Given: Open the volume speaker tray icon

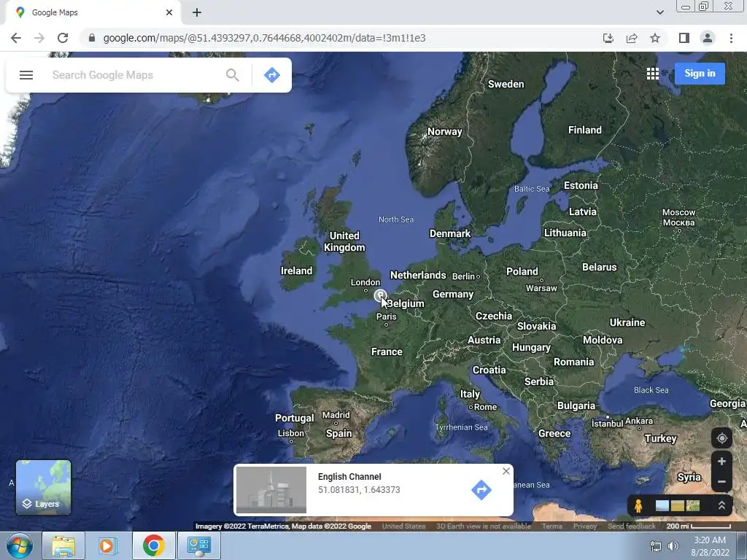Looking at the screenshot, I should [x=673, y=546].
